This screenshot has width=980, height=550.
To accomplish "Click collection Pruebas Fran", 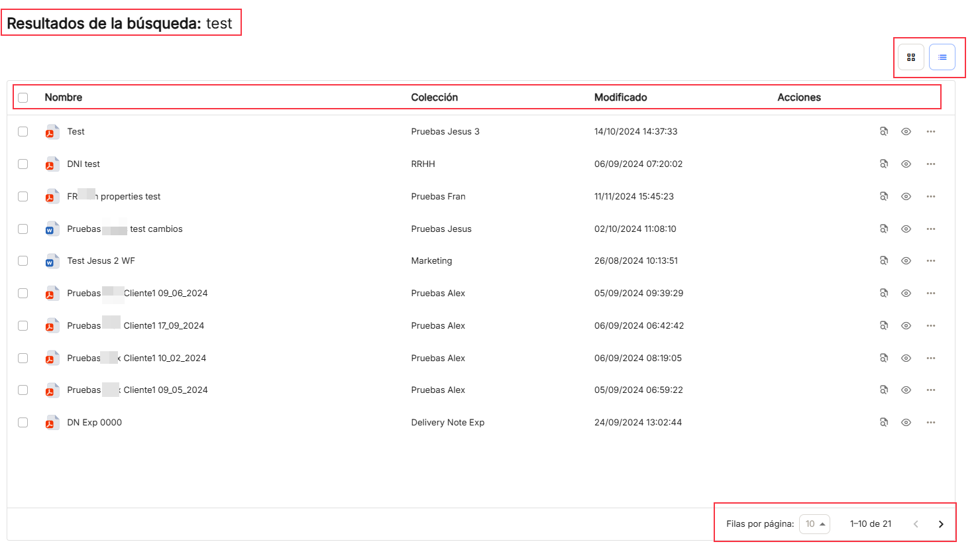I will pos(439,196).
